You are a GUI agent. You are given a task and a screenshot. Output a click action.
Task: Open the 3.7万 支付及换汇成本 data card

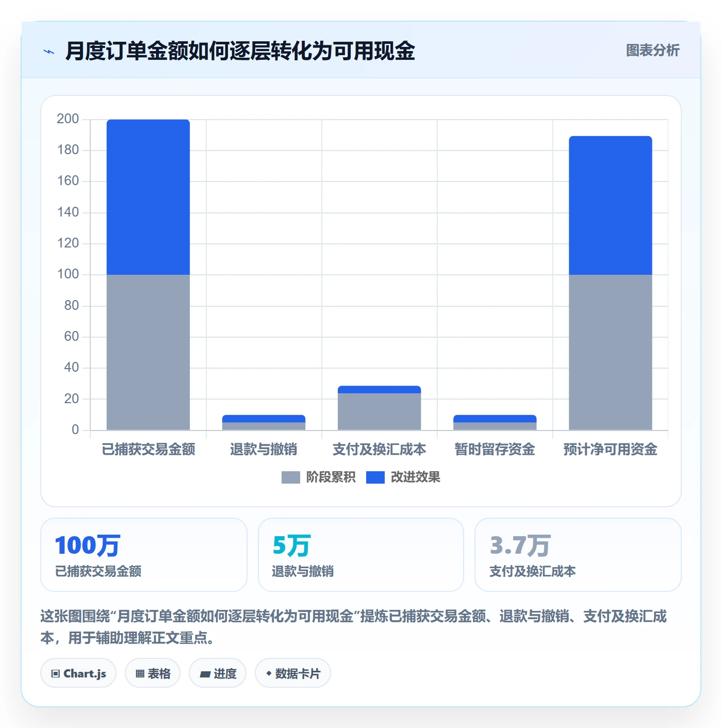tap(578, 555)
